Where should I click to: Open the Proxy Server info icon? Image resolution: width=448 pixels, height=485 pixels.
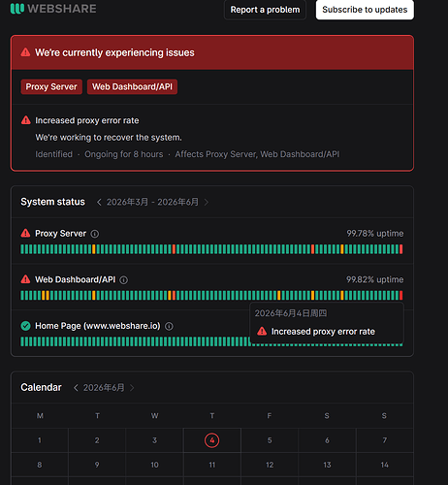click(x=95, y=234)
